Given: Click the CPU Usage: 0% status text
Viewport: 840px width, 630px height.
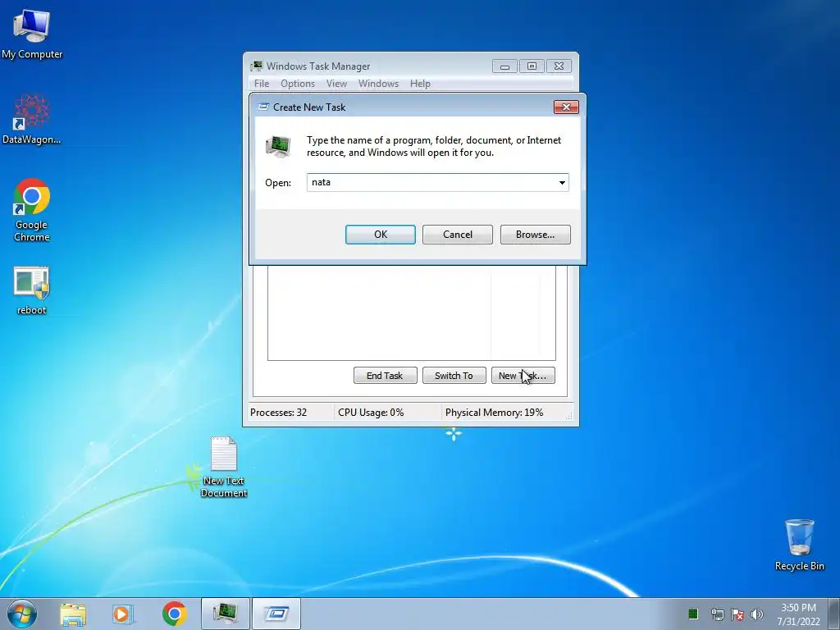Looking at the screenshot, I should 371,413.
